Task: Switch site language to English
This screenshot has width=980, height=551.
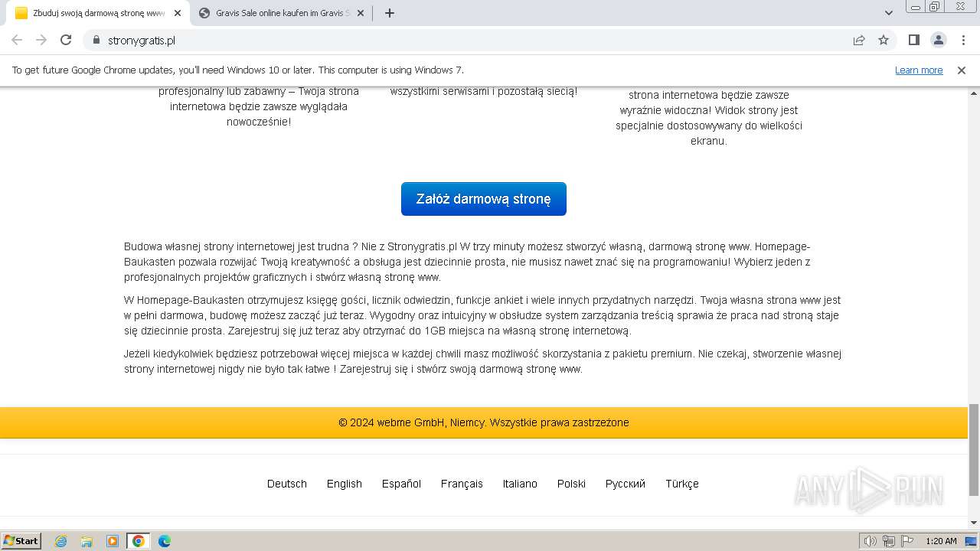Action: 345,484
